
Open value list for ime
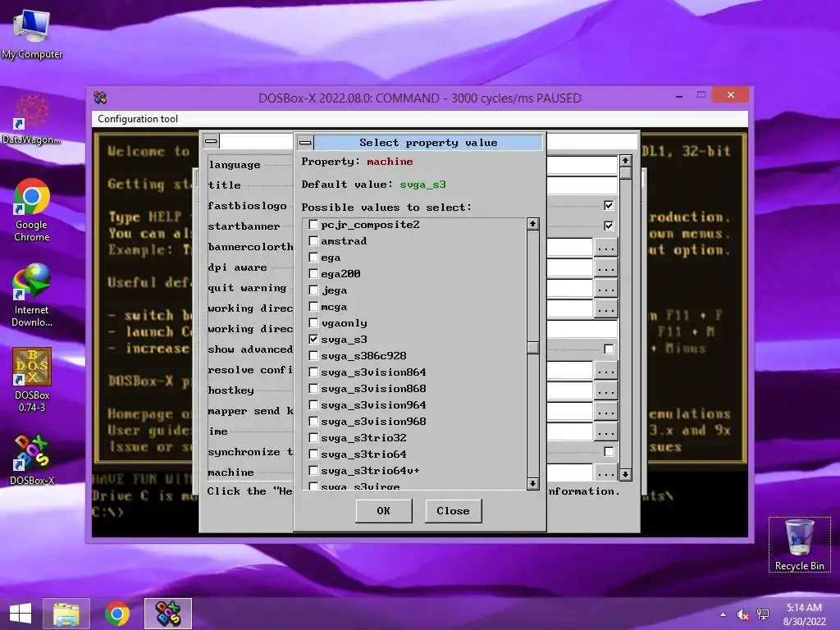point(606,431)
